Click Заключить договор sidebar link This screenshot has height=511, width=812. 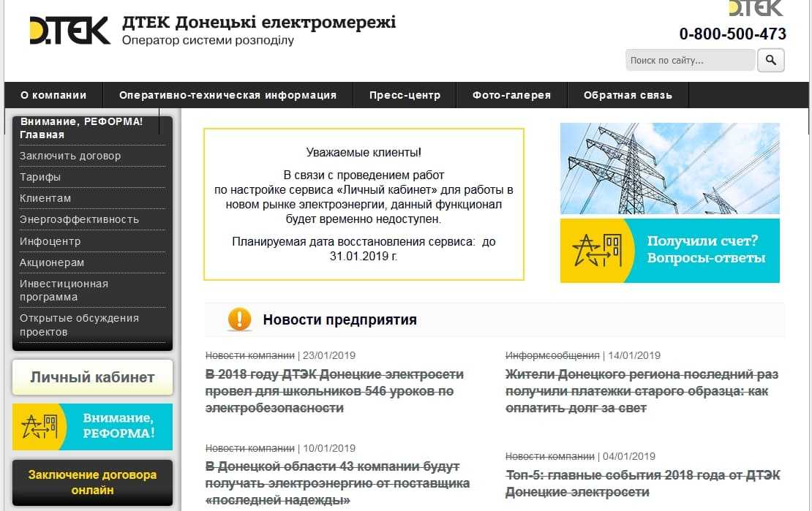70,156
